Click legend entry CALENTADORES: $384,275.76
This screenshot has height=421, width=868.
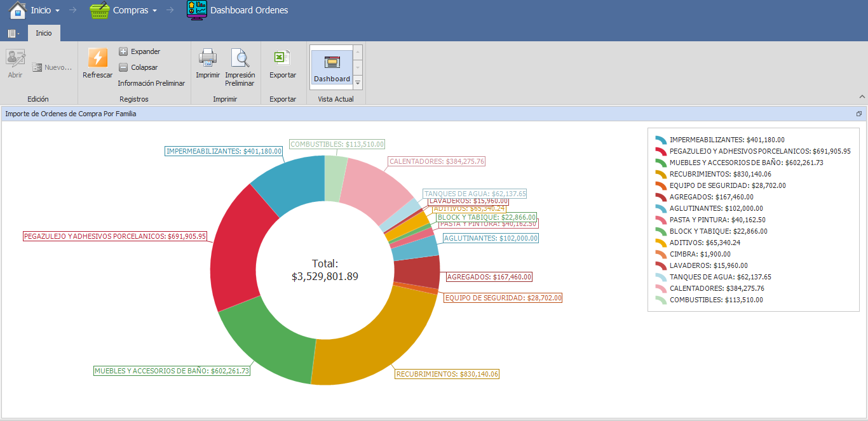[x=717, y=288]
